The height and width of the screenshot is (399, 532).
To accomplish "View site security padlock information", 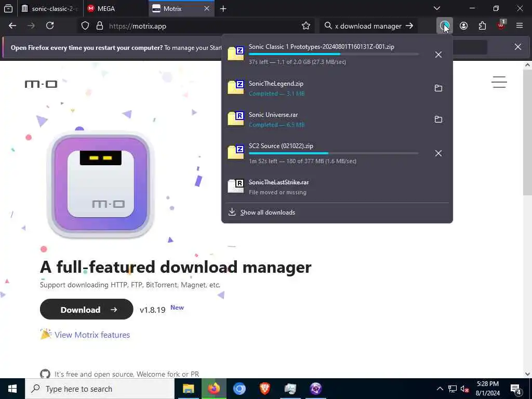I will point(100,26).
